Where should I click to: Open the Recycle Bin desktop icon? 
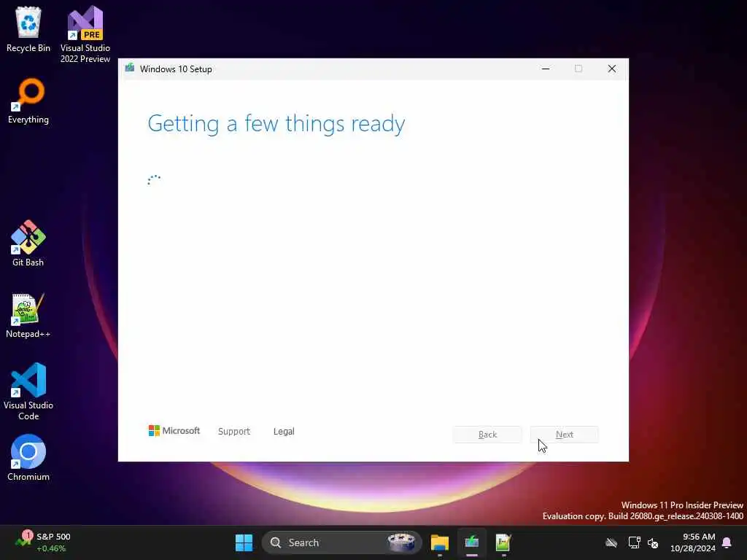pos(28,29)
